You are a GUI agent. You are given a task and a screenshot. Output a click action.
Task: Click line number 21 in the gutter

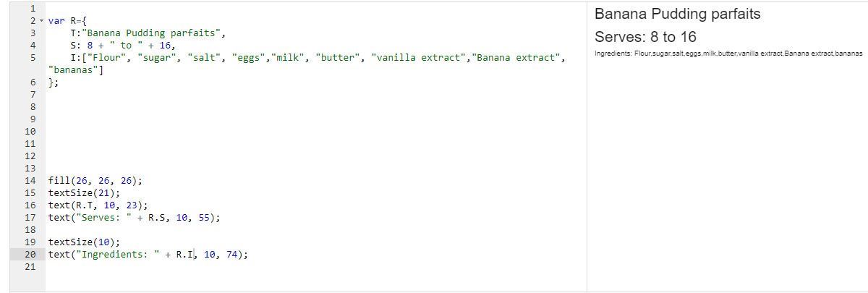point(30,267)
